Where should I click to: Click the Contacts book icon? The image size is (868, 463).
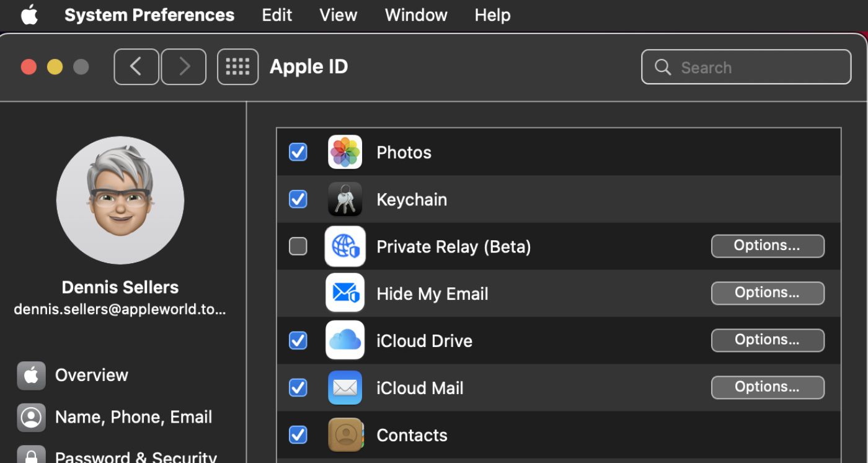point(345,435)
